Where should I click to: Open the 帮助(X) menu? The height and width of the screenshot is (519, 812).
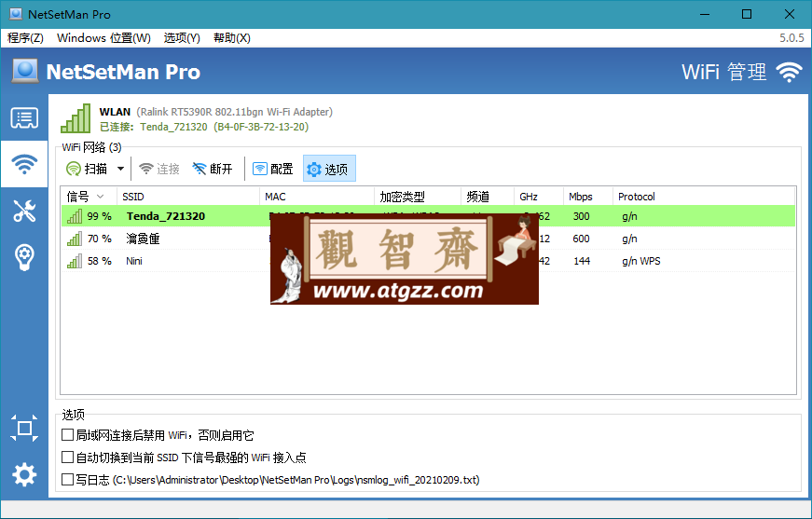(x=232, y=38)
